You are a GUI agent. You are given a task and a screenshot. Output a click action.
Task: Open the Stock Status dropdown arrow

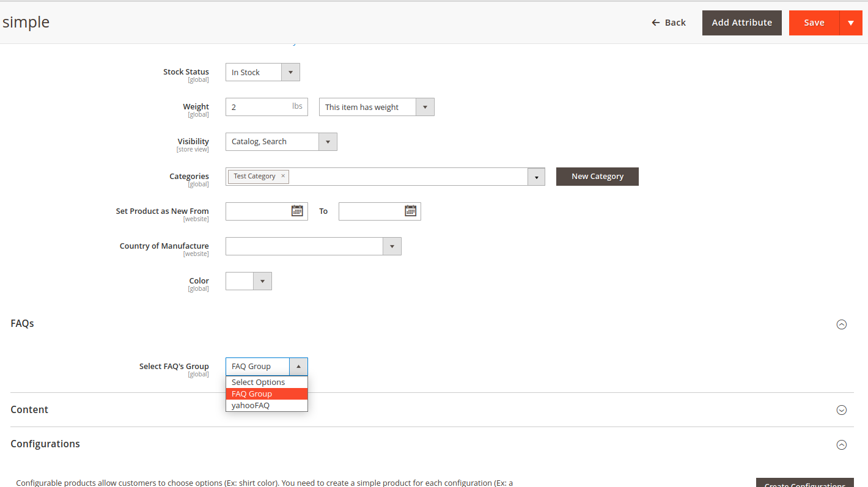point(290,71)
